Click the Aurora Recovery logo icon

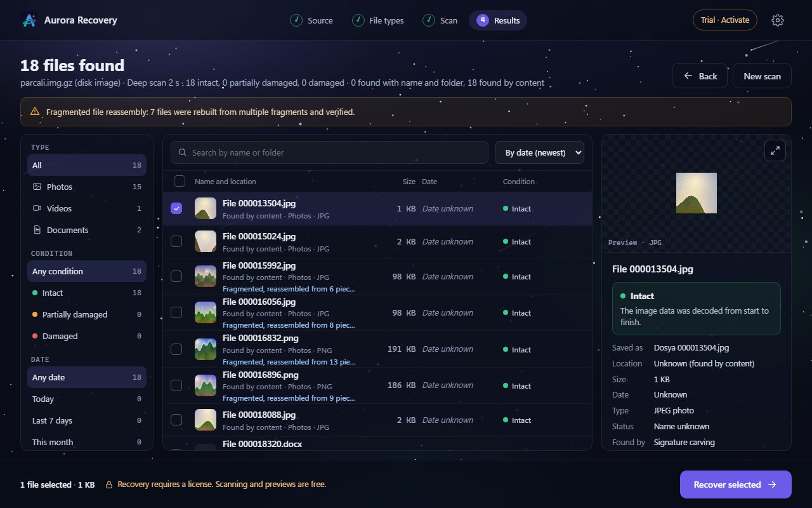pyautogui.click(x=29, y=20)
